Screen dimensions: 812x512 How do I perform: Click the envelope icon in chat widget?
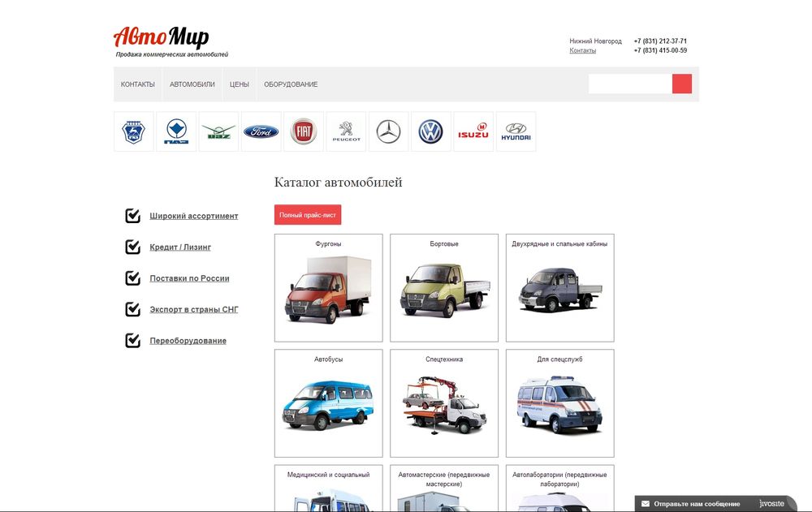coord(646,504)
